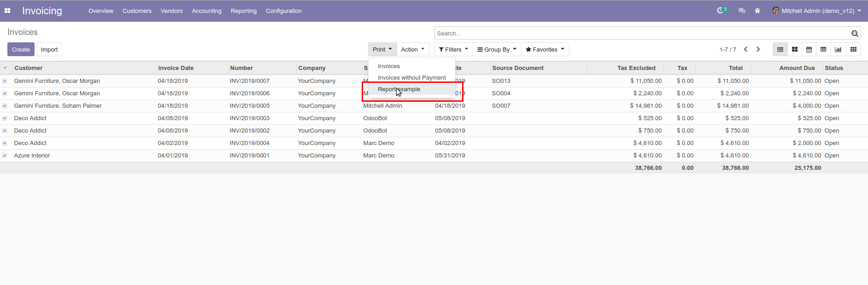This screenshot has height=285, width=868.
Task: Switch to pivot table view
Action: pos(823,49)
